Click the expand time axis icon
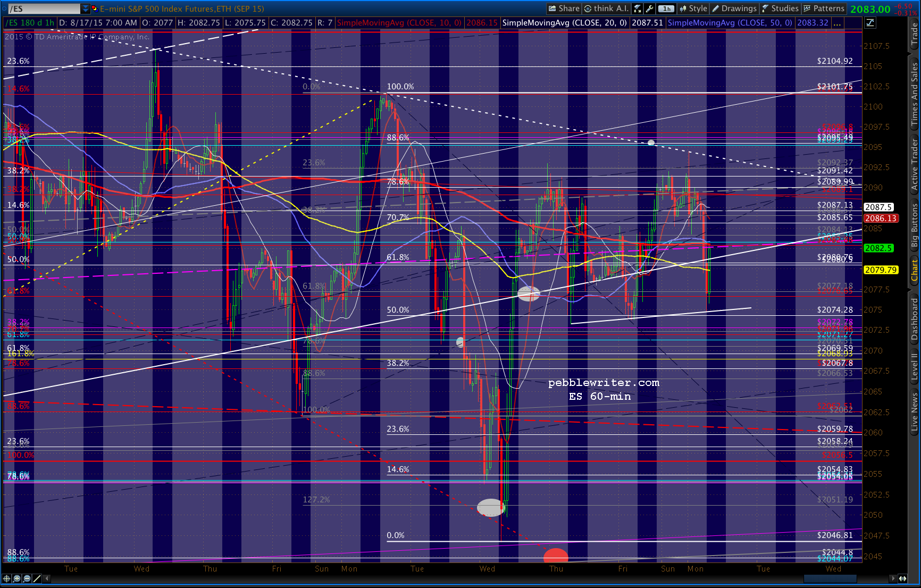The height and width of the screenshot is (588, 921). (903, 578)
